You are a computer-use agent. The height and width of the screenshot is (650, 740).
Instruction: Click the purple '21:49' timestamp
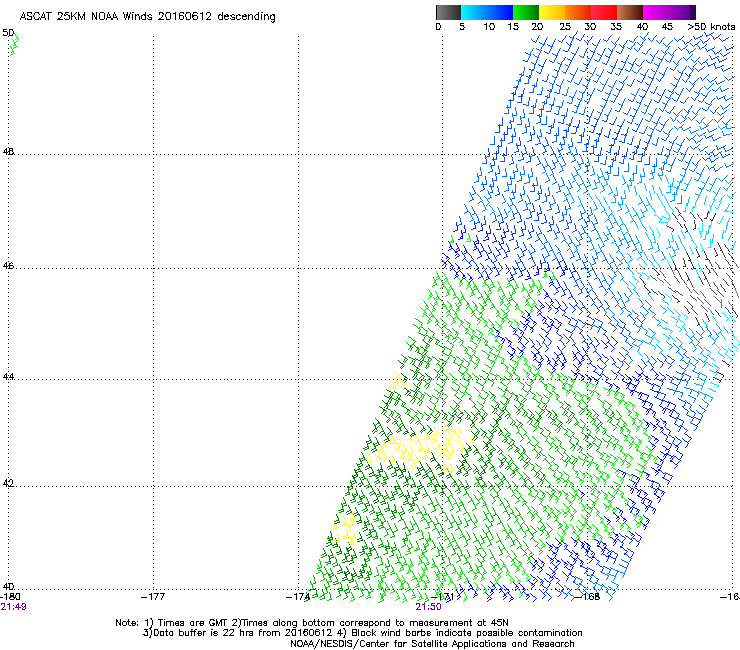[x=13, y=607]
